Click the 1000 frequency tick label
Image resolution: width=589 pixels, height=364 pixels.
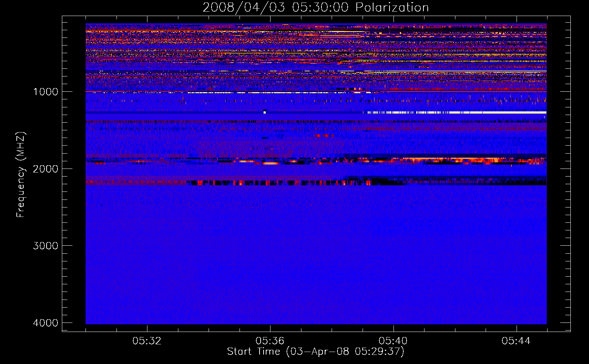[46, 91]
